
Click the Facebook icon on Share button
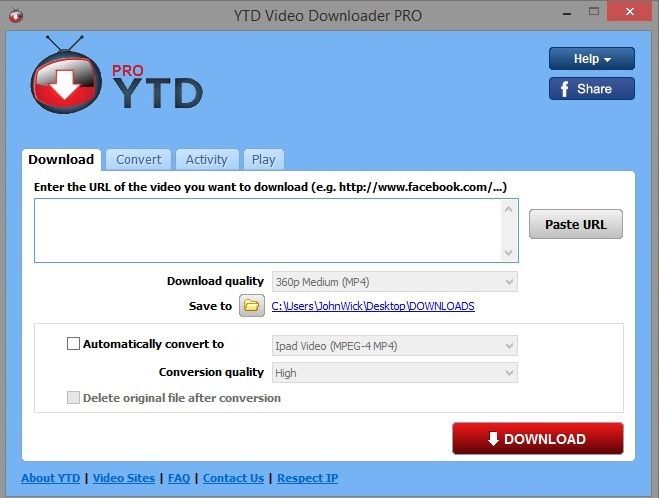(564, 89)
